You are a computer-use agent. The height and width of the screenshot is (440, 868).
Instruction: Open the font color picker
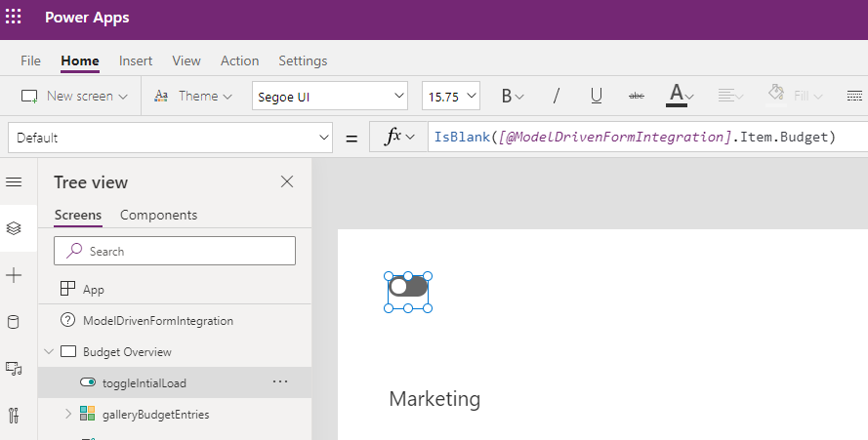click(680, 96)
